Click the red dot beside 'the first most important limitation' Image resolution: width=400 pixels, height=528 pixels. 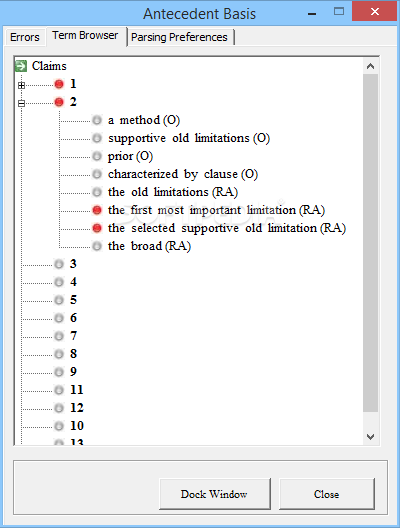click(97, 210)
